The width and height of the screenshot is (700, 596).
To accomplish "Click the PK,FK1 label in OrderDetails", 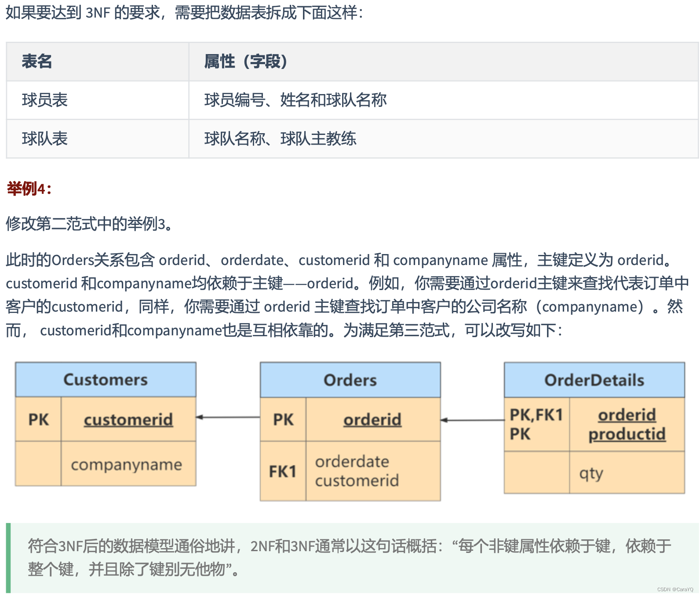I will [x=536, y=415].
